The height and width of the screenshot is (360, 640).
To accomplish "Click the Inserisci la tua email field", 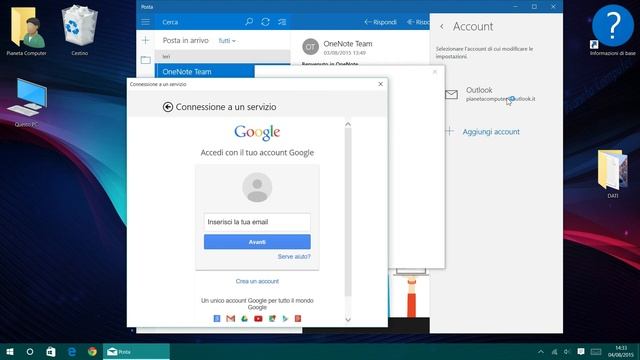I will tap(257, 222).
